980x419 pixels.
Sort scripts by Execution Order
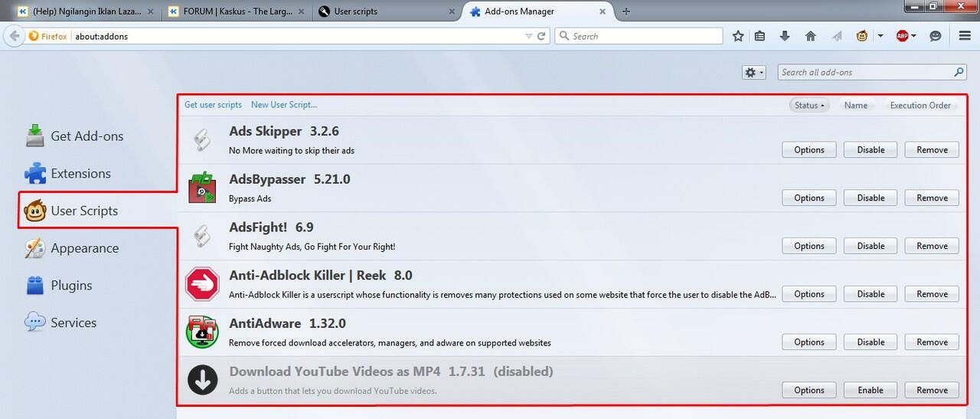(920, 105)
